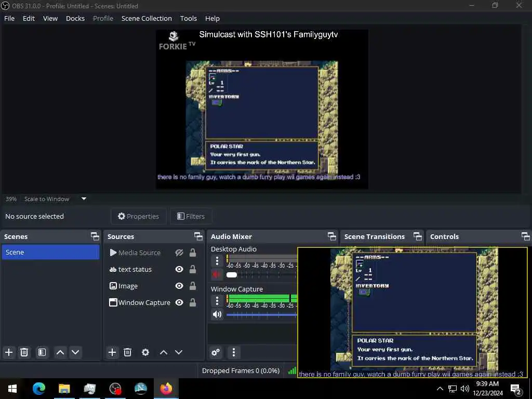This screenshot has width=532, height=399.
Task: Add a new source with plus icon
Action: [112, 353]
